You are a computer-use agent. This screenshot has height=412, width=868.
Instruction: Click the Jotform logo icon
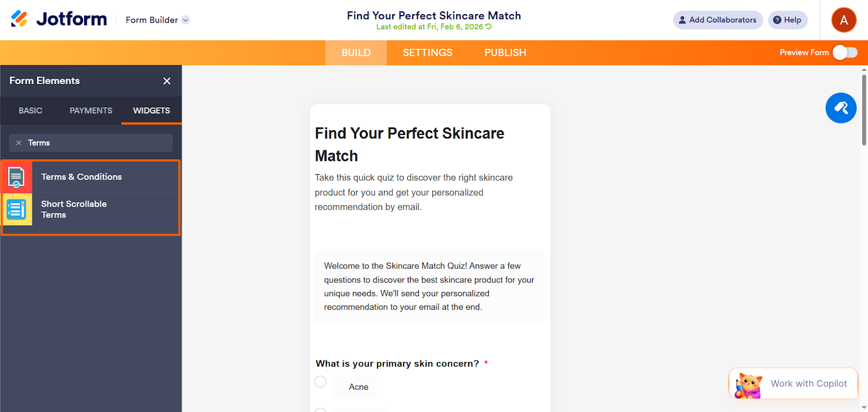(x=20, y=19)
